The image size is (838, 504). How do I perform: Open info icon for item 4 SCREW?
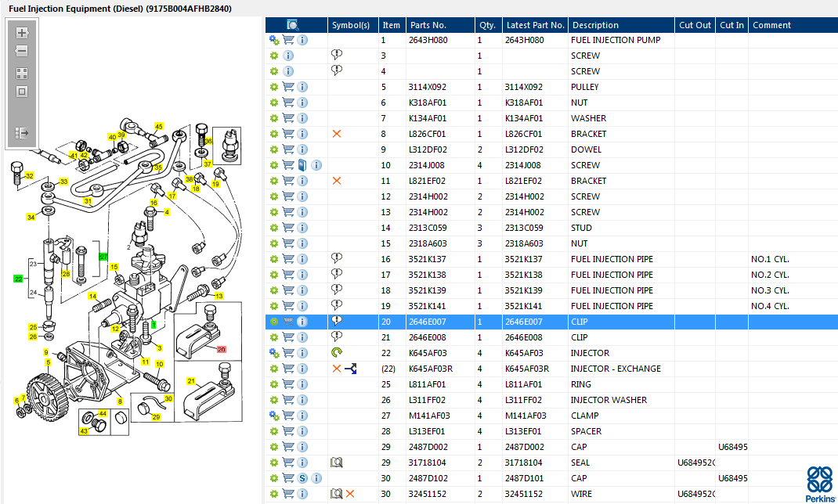coord(288,71)
